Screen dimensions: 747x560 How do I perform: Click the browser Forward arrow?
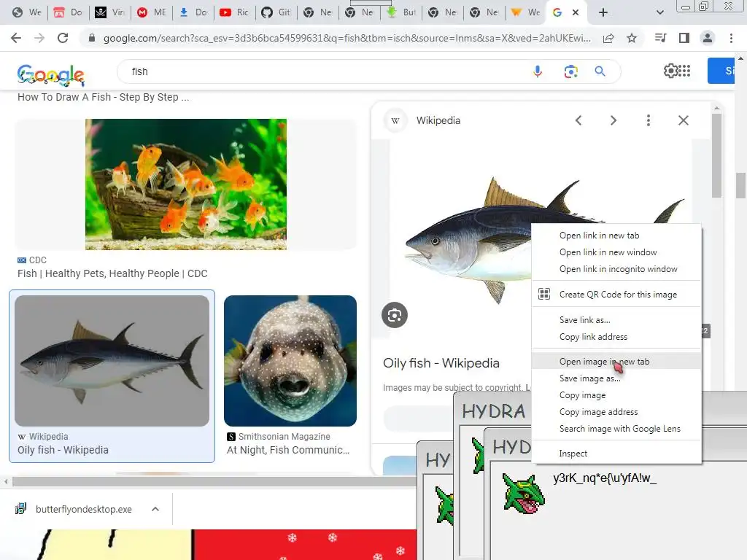coord(39,38)
